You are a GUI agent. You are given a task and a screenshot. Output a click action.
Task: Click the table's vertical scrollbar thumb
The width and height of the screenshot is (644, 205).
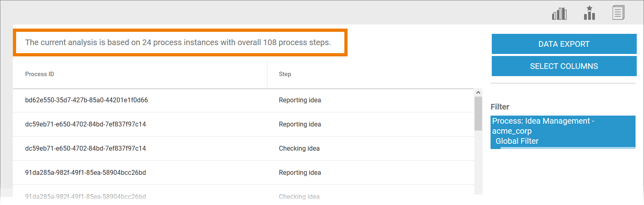pyautogui.click(x=478, y=114)
